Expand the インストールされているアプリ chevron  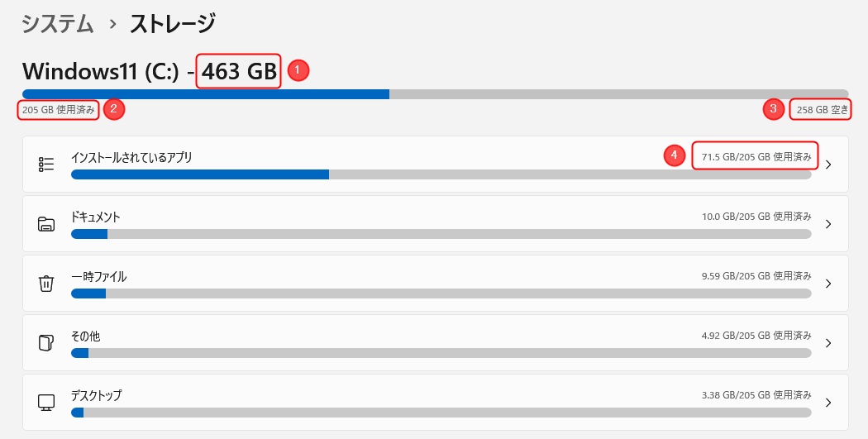point(828,165)
